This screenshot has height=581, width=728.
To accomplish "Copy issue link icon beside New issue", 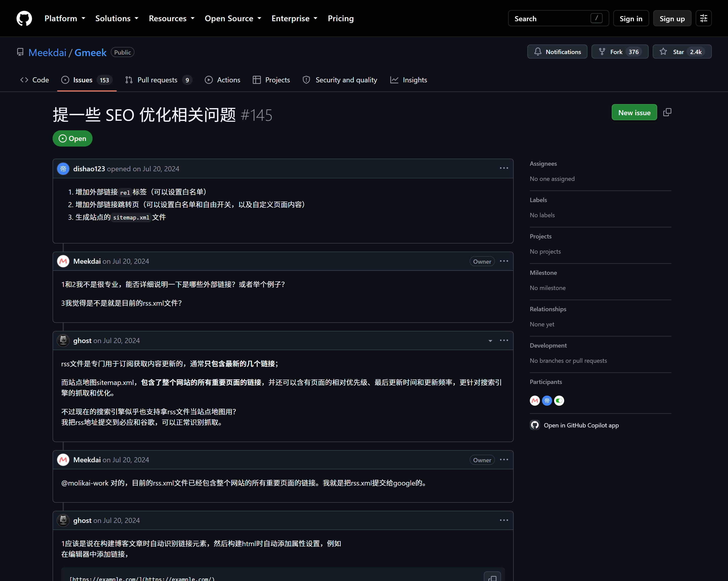I will (667, 112).
